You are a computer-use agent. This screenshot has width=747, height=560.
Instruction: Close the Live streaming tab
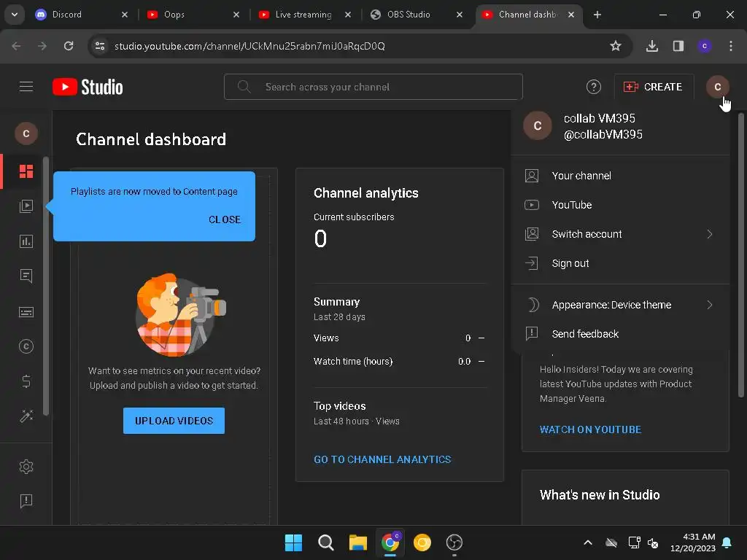348,15
